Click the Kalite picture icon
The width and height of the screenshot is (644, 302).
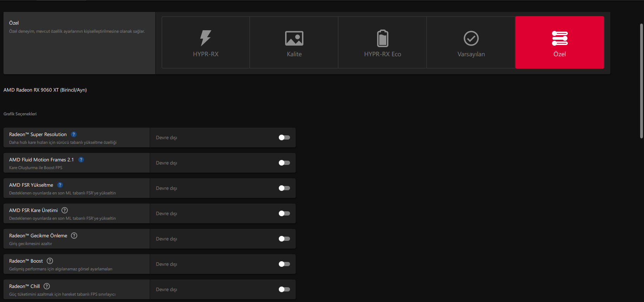[x=294, y=38]
